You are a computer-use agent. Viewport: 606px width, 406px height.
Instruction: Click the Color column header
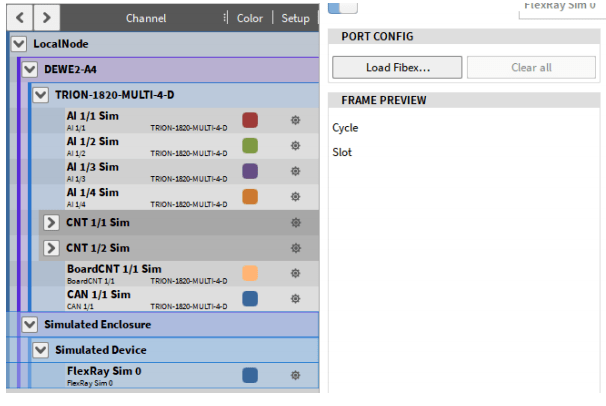(x=250, y=18)
